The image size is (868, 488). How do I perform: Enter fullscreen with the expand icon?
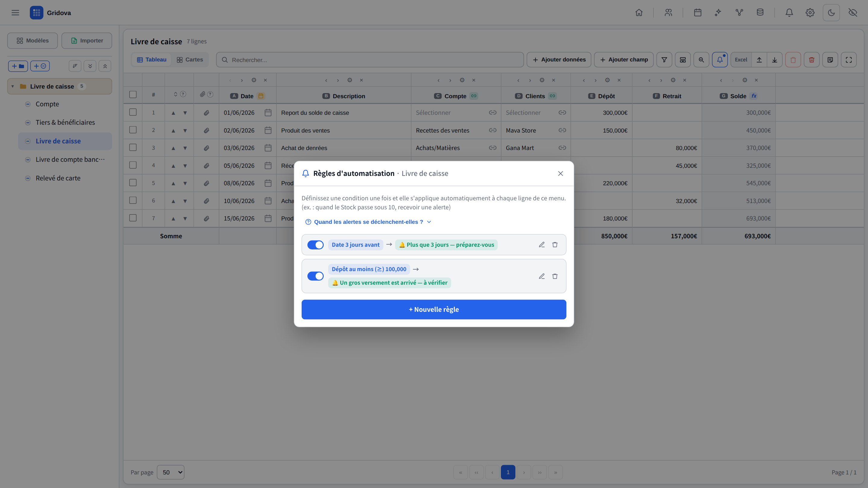pyautogui.click(x=848, y=60)
